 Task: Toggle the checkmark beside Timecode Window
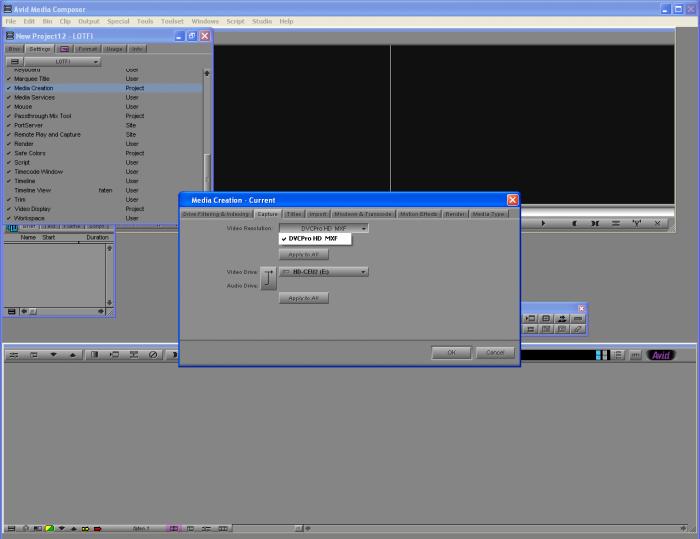click(x=8, y=172)
